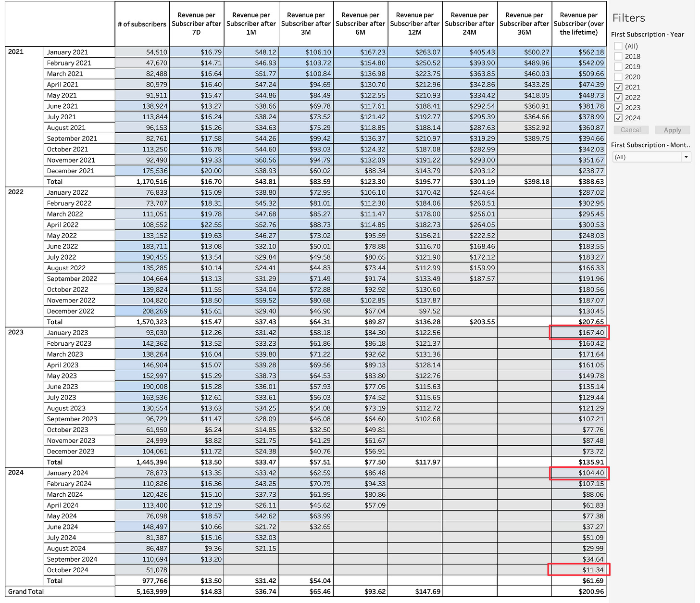Click the 24,999 subscribers cell
Viewport: 700px width, 603px height.
[142, 440]
